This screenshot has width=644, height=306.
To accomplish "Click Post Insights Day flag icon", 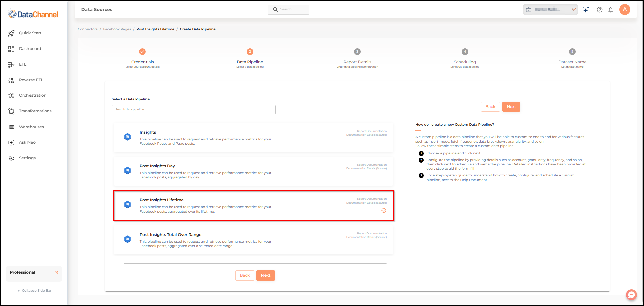I will (x=127, y=170).
